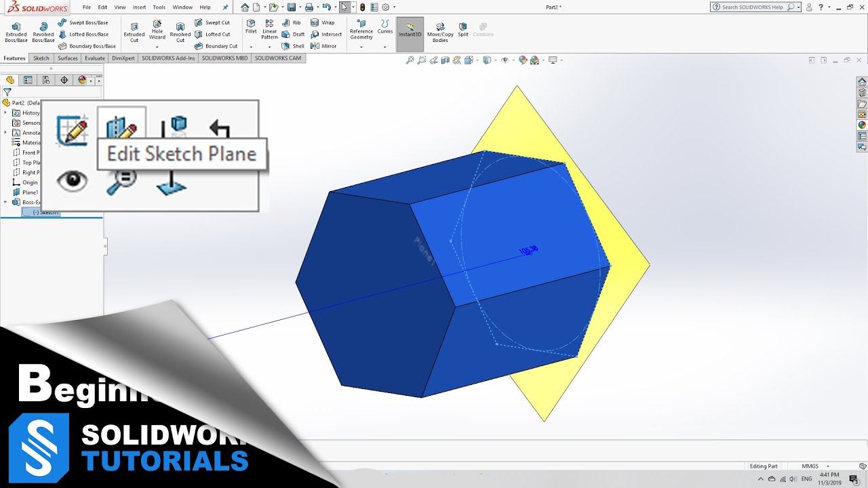Open the DimXpertManager tab
The image size is (868, 488).
64,80
